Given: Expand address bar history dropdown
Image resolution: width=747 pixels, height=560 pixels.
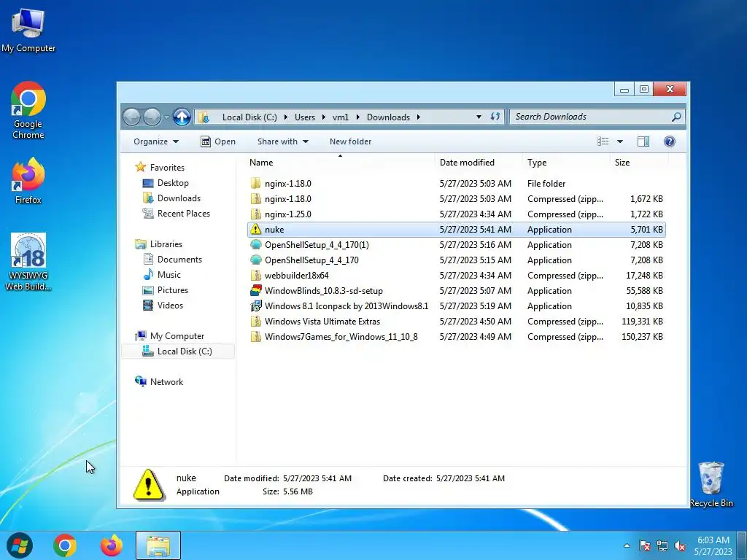Looking at the screenshot, I should [479, 117].
